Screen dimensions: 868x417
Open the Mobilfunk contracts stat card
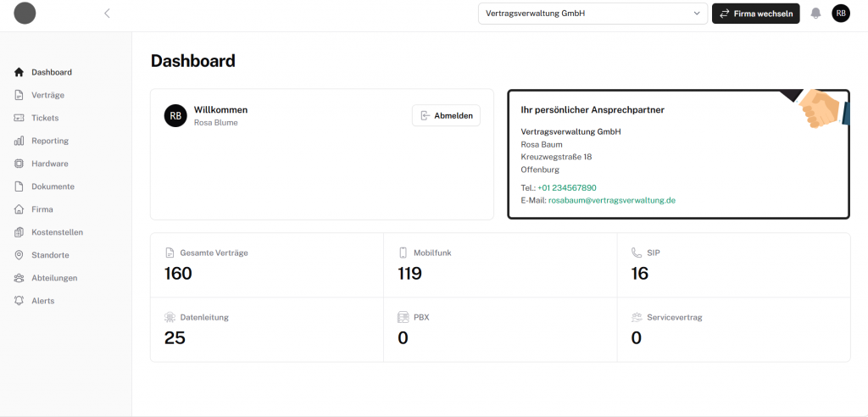pyautogui.click(x=499, y=264)
